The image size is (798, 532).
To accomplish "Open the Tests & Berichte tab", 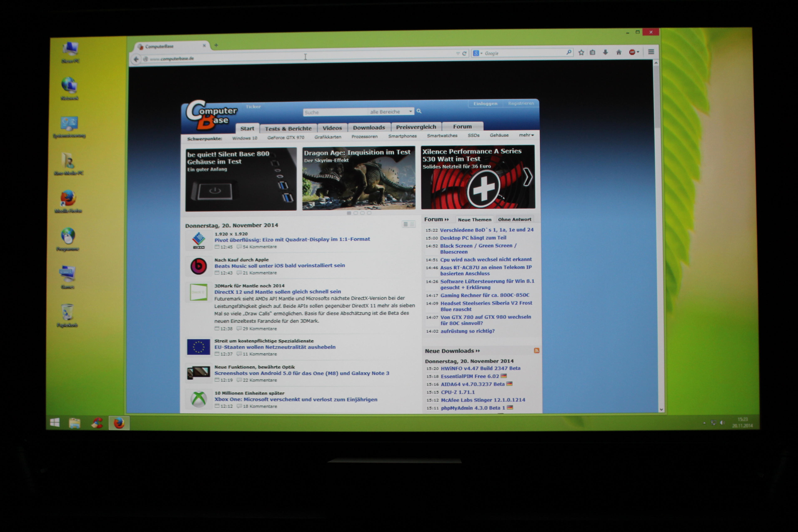I will coord(288,129).
